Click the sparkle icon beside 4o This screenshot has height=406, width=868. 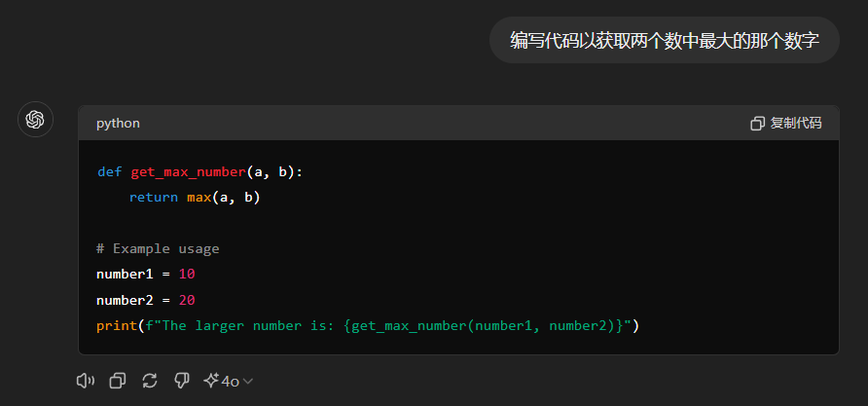coord(210,381)
